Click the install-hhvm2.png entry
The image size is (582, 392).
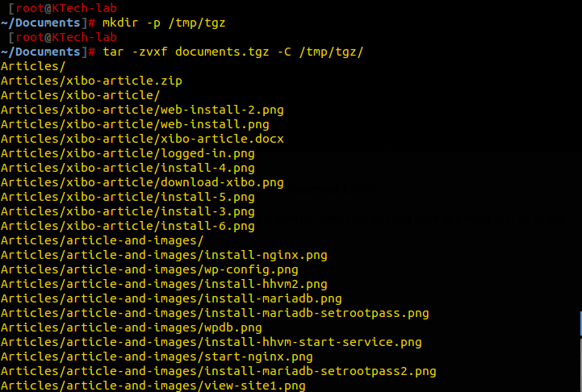coord(164,284)
